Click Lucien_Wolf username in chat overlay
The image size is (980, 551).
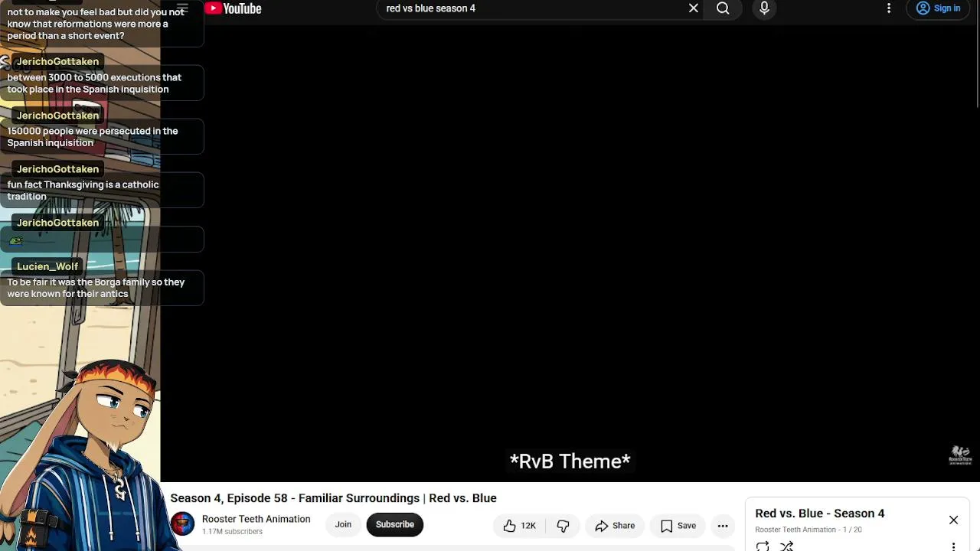point(47,266)
